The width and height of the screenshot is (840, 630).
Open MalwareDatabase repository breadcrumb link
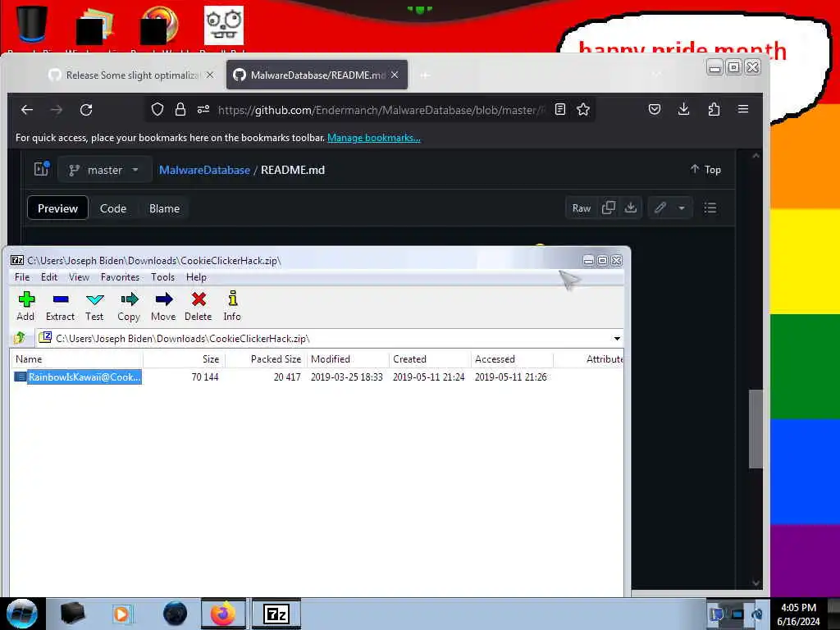pos(204,170)
